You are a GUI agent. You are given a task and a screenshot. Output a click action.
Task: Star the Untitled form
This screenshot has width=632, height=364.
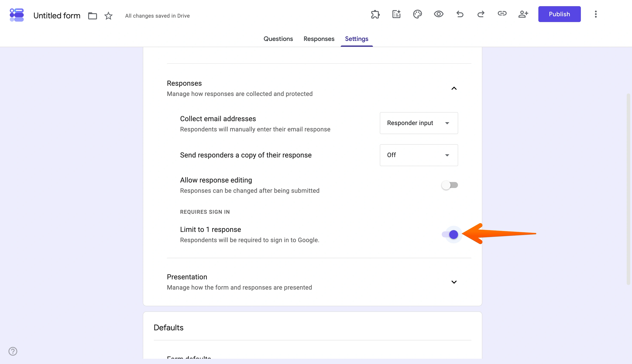[108, 16]
